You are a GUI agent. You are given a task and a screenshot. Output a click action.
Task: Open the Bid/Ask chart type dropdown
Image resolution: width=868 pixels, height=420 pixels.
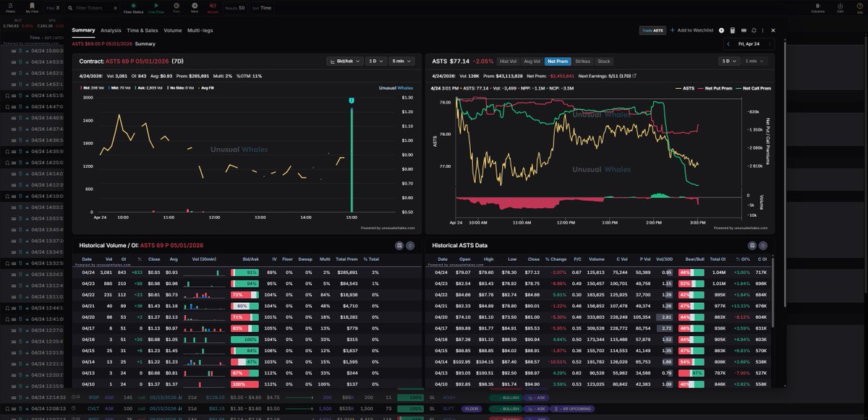tap(344, 61)
